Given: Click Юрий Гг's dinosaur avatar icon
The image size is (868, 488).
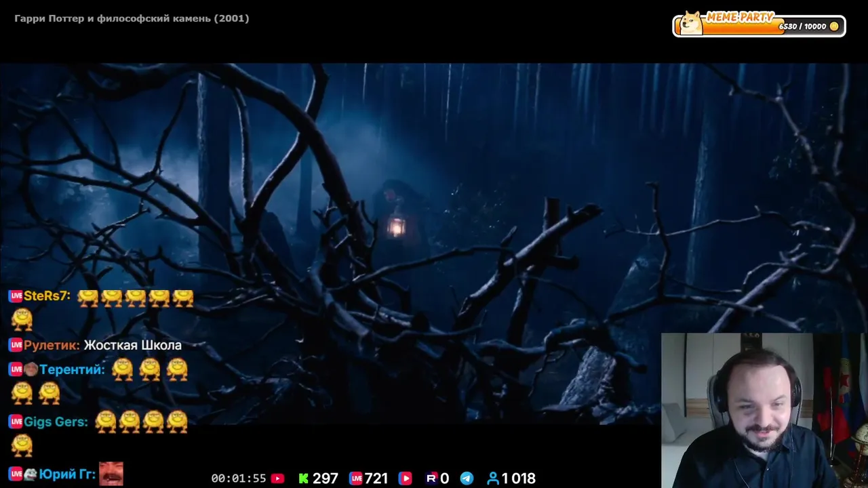Looking at the screenshot, I should (31, 474).
